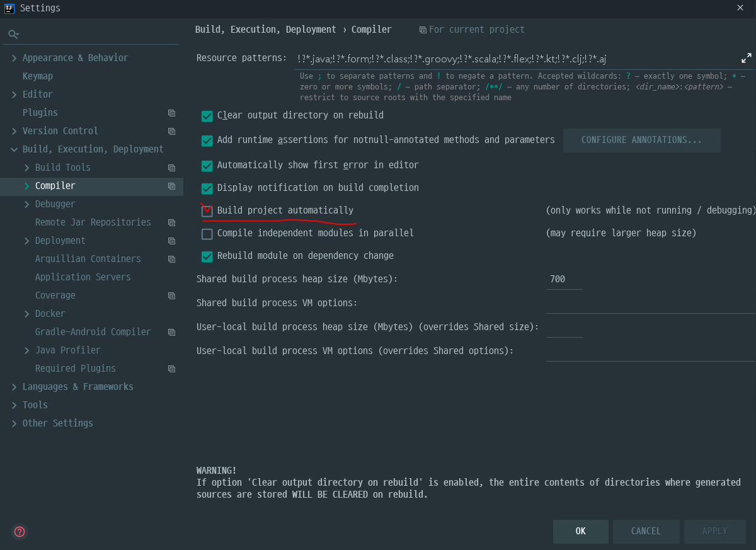
Task: Toggle Clear output directory on rebuild
Action: (x=207, y=116)
